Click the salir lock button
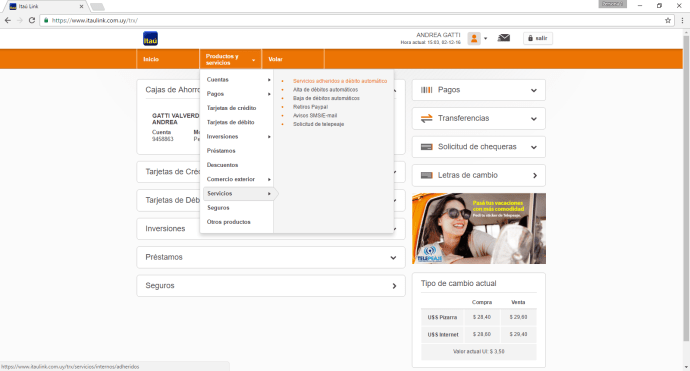The width and height of the screenshot is (690, 371). pos(537,38)
